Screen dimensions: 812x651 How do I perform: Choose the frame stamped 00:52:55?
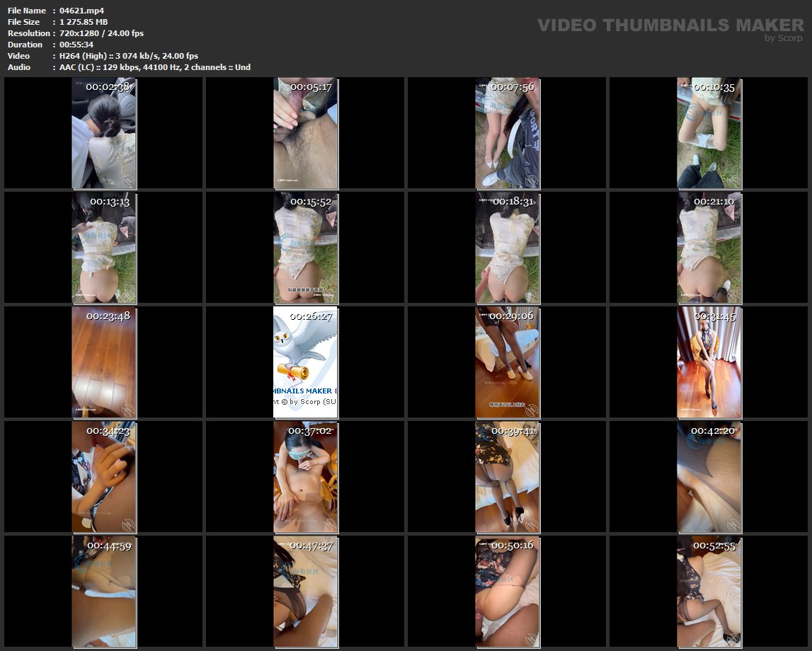coord(709,592)
